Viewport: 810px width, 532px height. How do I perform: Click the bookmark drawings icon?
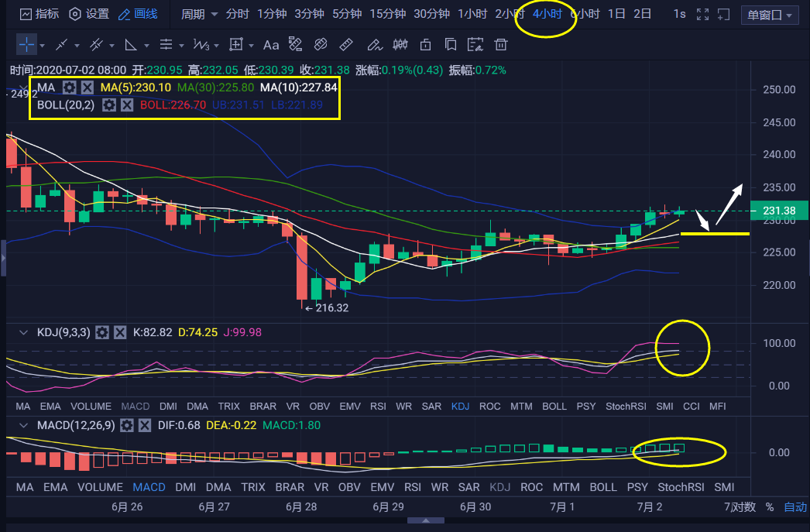451,45
